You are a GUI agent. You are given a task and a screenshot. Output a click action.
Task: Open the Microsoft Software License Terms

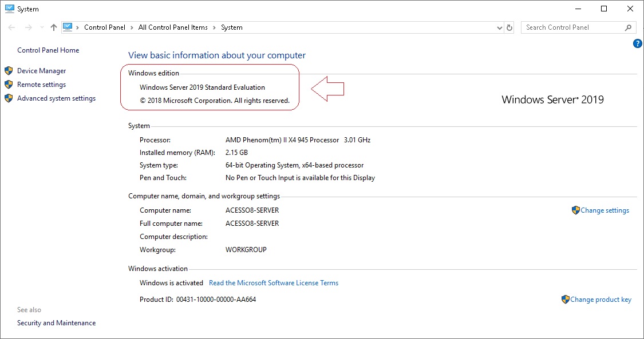274,282
